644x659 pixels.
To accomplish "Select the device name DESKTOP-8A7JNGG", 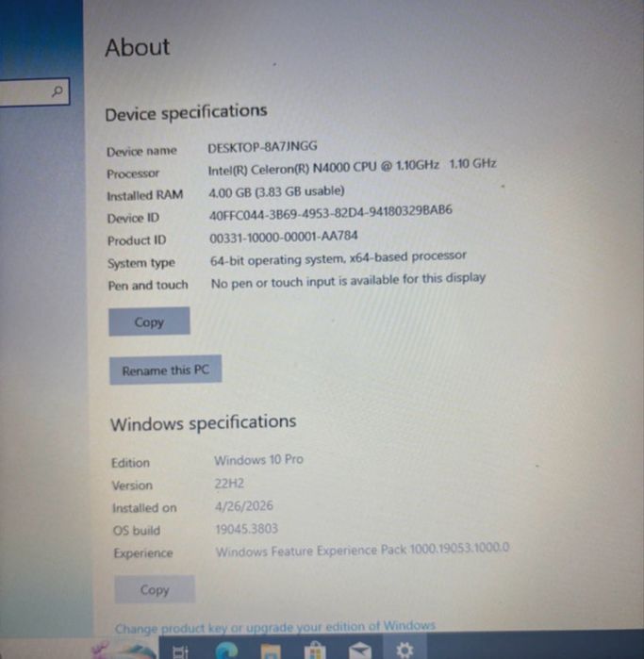I will (262, 147).
